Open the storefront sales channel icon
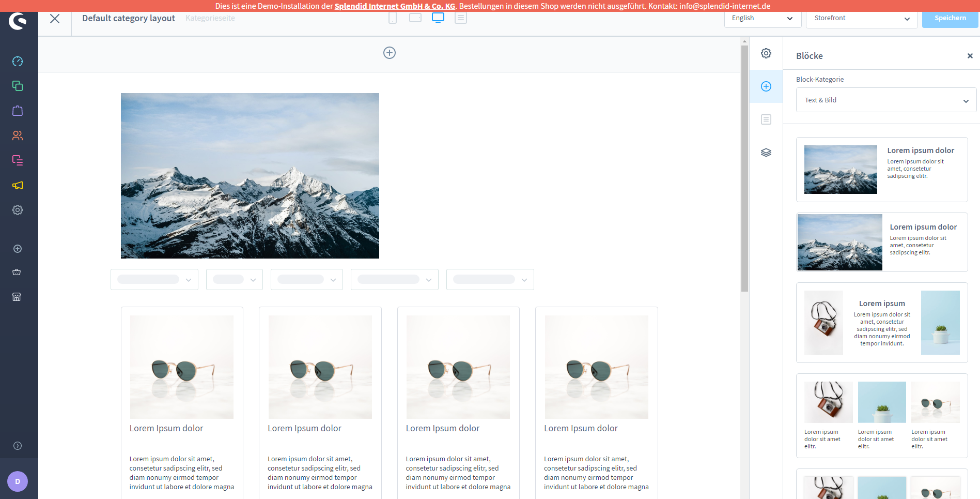Screen dimensions: 980x499 tap(17, 297)
